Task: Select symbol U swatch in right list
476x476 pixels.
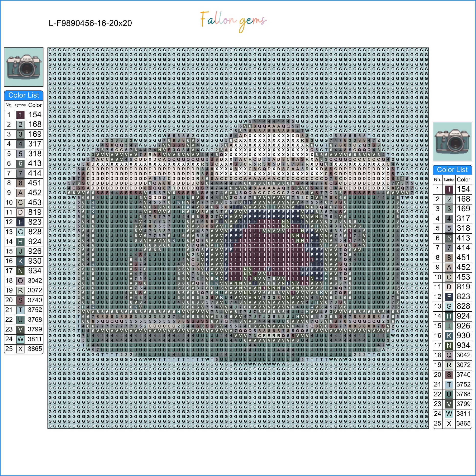Action: pyautogui.click(x=449, y=394)
